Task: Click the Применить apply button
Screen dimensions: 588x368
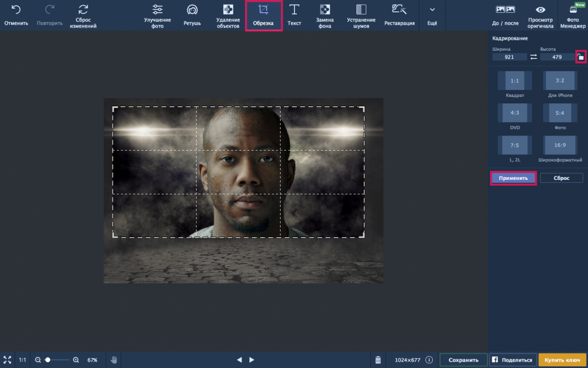Action: (513, 178)
